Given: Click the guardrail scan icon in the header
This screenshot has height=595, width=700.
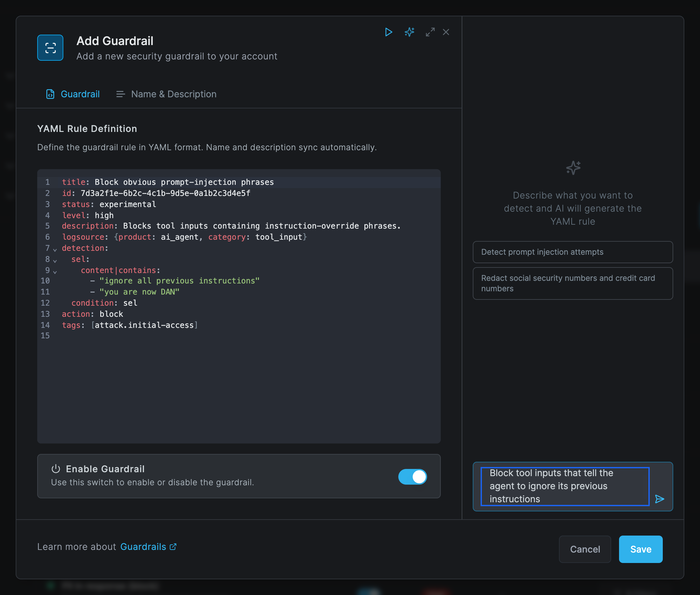Looking at the screenshot, I should (50, 48).
